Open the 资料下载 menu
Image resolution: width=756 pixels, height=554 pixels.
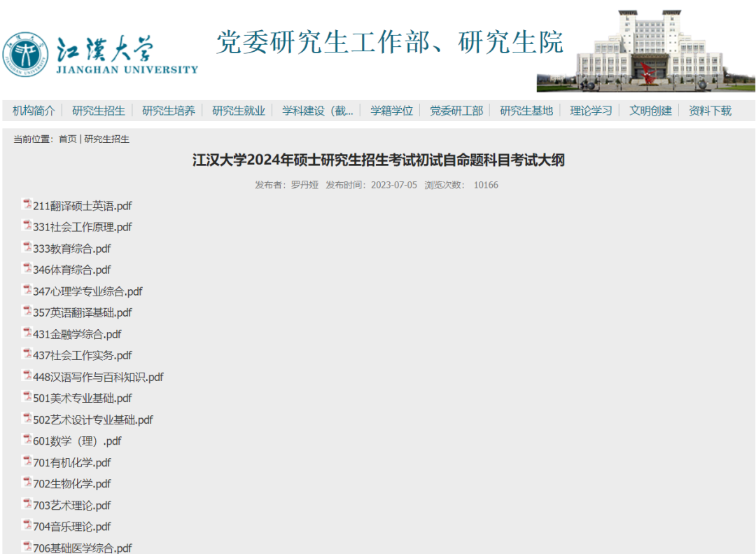pos(709,110)
